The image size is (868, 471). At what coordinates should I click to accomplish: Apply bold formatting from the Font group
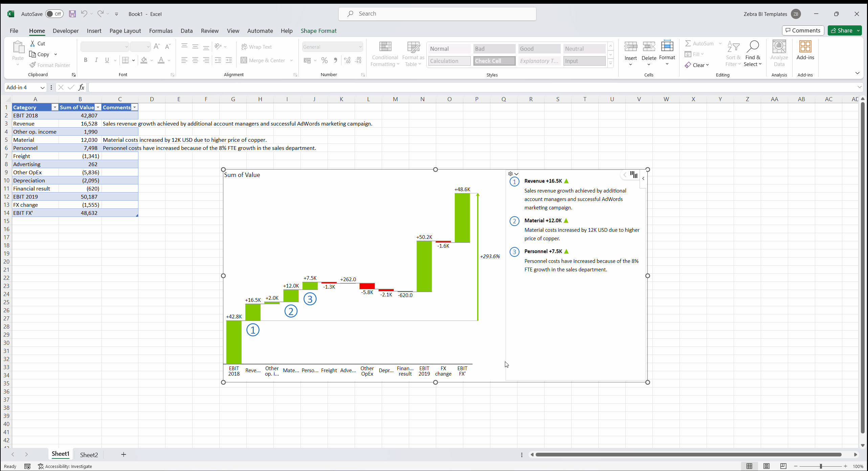(86, 60)
